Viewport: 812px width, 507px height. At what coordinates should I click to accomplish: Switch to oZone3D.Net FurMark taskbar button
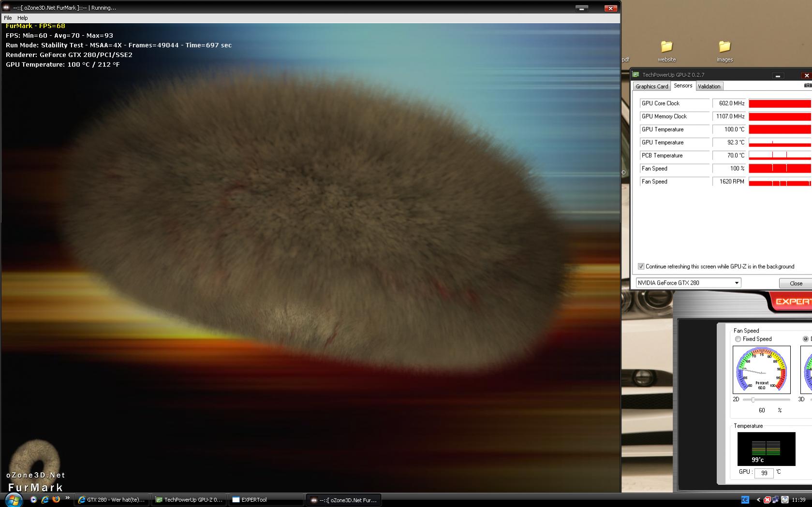point(343,500)
